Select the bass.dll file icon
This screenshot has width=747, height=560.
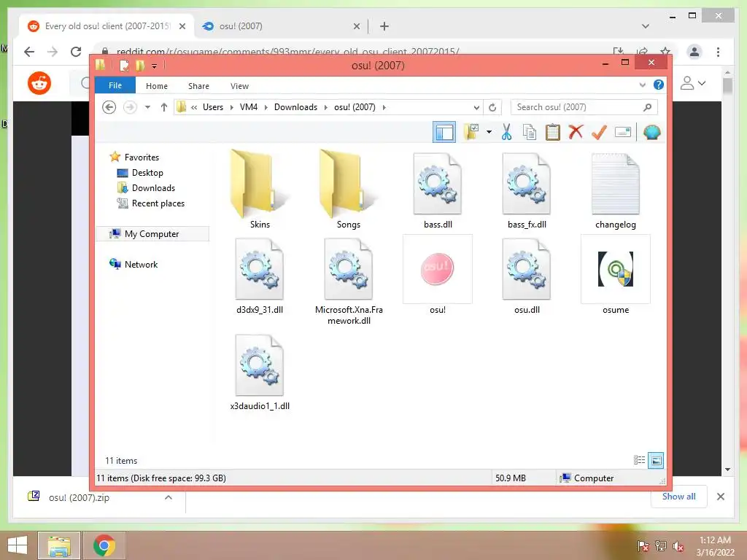point(438,184)
